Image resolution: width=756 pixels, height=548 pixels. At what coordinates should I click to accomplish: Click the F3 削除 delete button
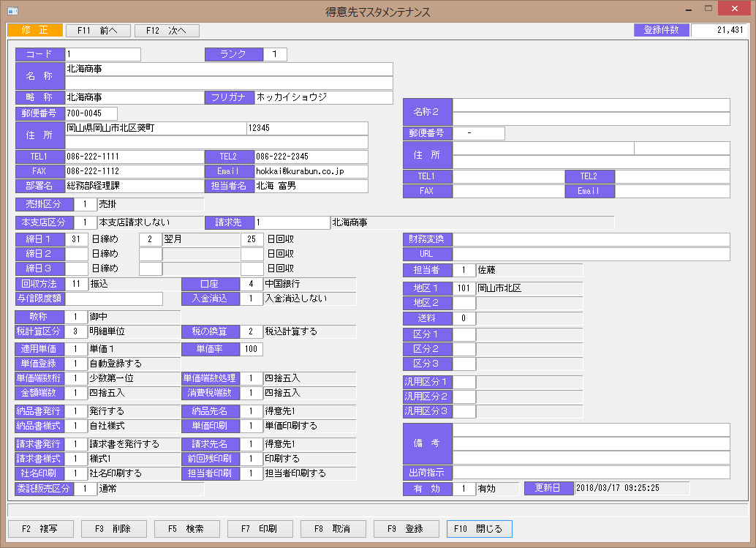point(114,529)
